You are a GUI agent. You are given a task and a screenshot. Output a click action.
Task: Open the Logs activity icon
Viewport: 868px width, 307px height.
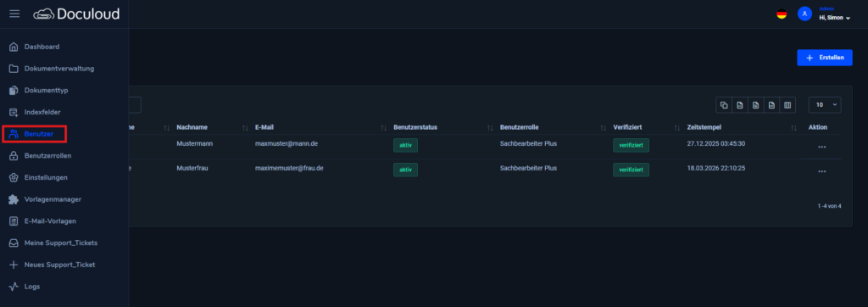coord(14,287)
